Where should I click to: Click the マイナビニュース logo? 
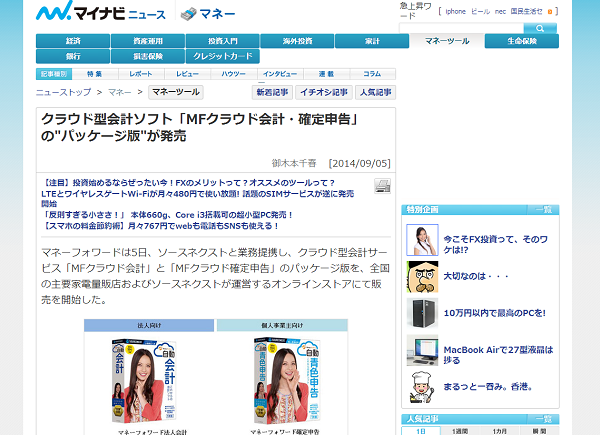(101, 11)
